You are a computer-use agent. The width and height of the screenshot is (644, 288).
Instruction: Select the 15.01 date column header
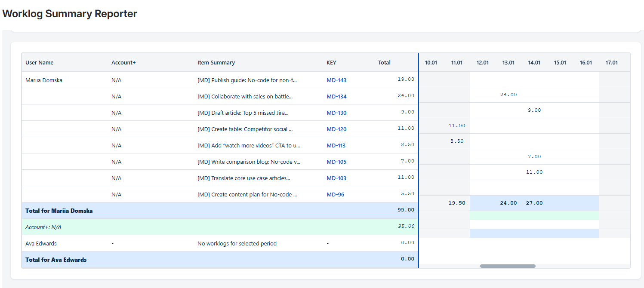(x=560, y=62)
